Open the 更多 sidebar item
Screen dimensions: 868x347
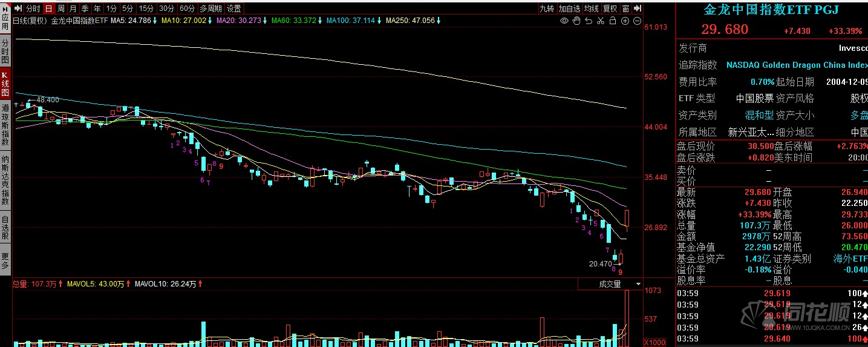(5, 259)
